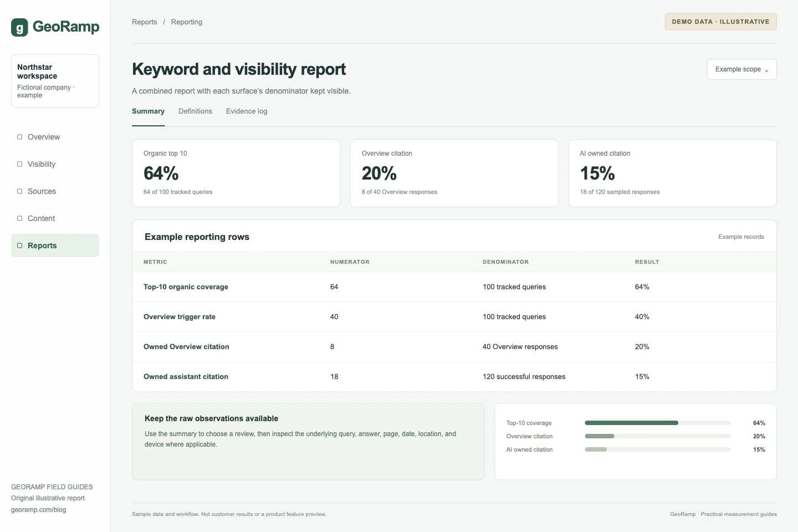Screen dimensions: 798x532
Task: Click the 40 Overview responses cell
Action: [520, 347]
